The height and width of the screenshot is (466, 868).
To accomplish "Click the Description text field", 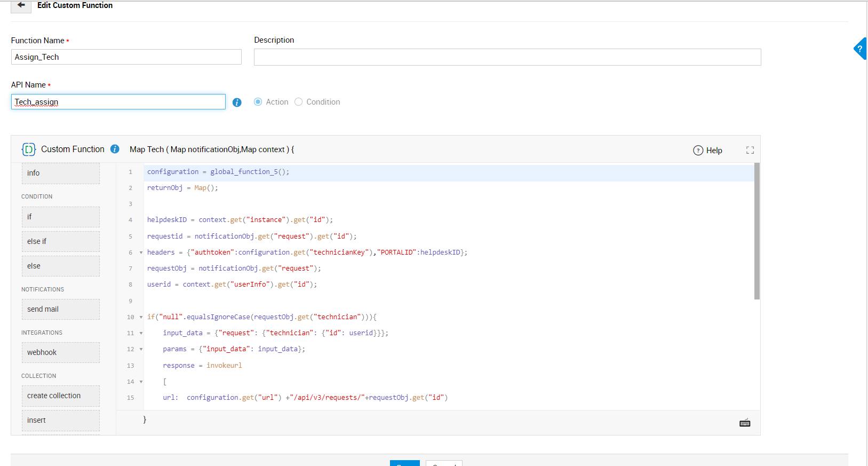I will coord(507,57).
